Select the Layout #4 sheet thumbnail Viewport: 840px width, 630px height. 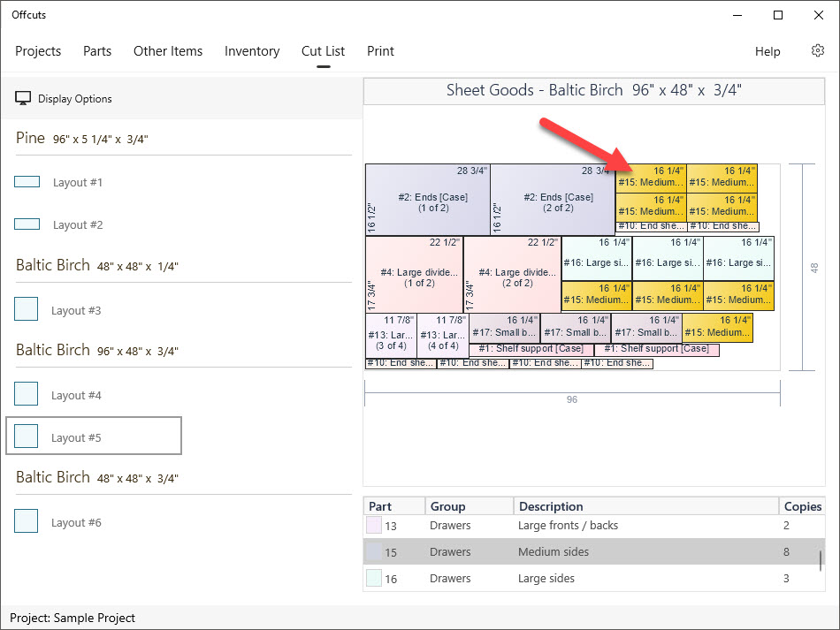pyautogui.click(x=26, y=394)
